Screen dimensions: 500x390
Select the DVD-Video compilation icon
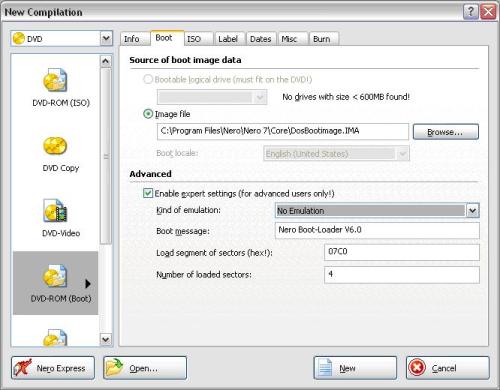[x=55, y=211]
